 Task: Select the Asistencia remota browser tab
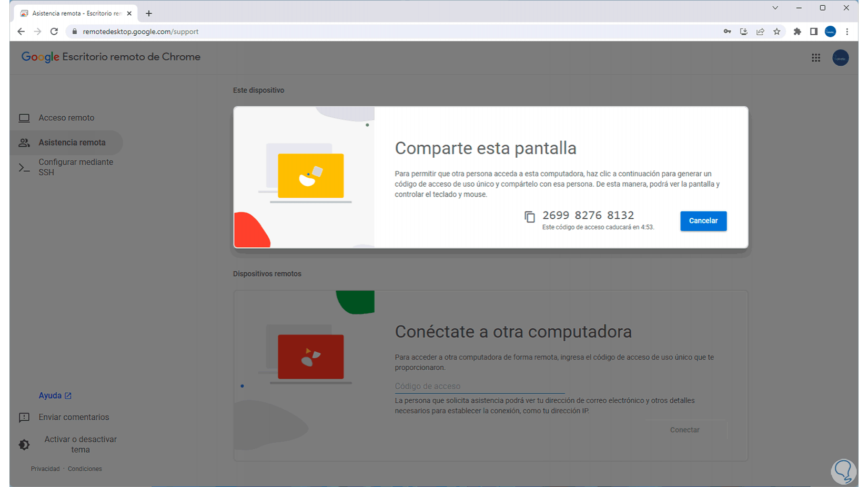click(x=76, y=14)
